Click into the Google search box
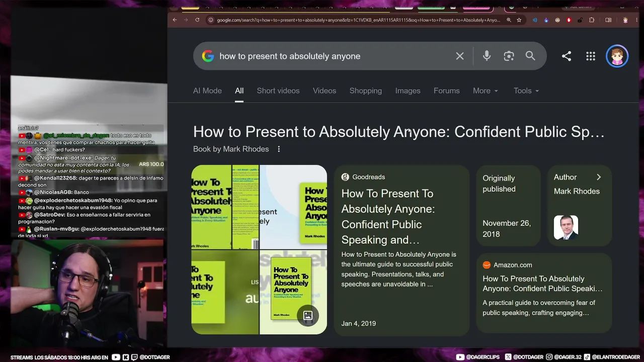This screenshot has width=644, height=362. (x=370, y=56)
